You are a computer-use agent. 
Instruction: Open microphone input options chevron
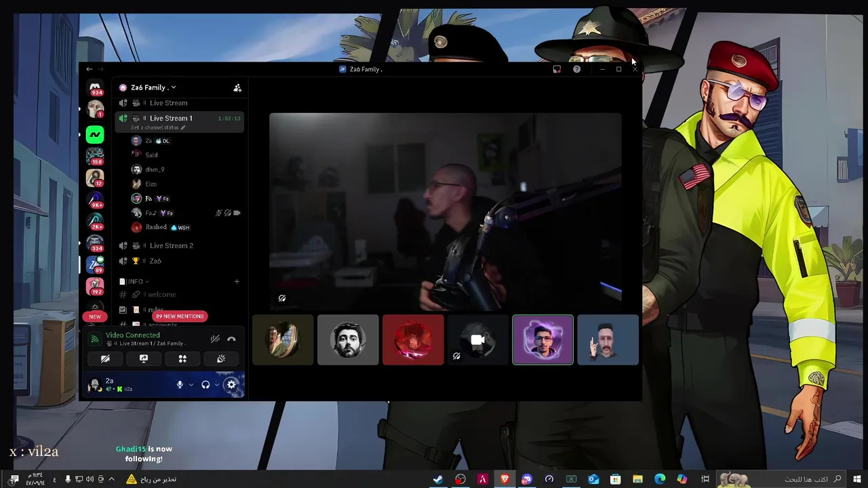tap(191, 384)
